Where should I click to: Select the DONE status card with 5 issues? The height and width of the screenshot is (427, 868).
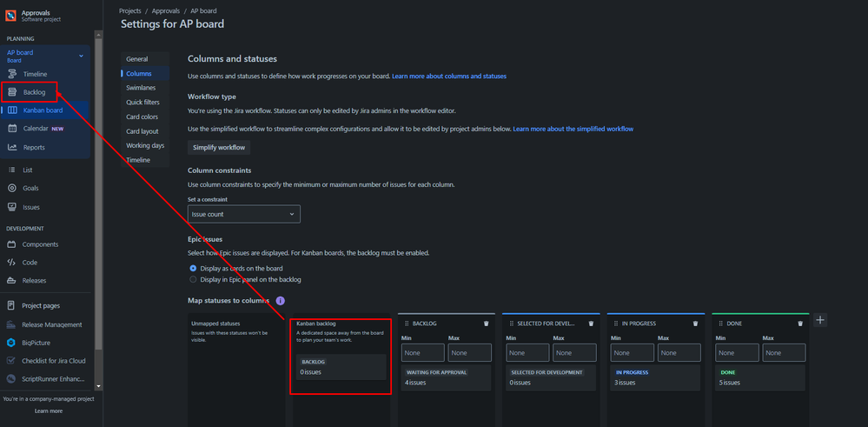coord(760,377)
